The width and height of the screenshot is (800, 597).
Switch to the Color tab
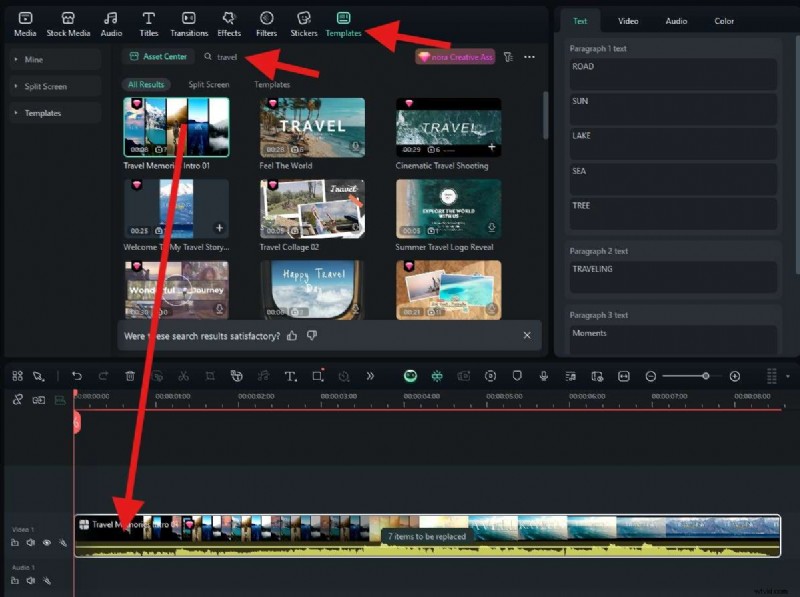pyautogui.click(x=723, y=20)
